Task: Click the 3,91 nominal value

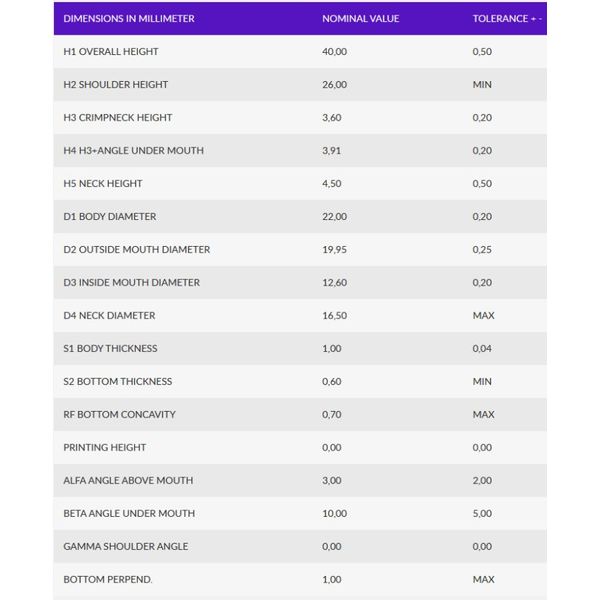Action: [x=331, y=150]
